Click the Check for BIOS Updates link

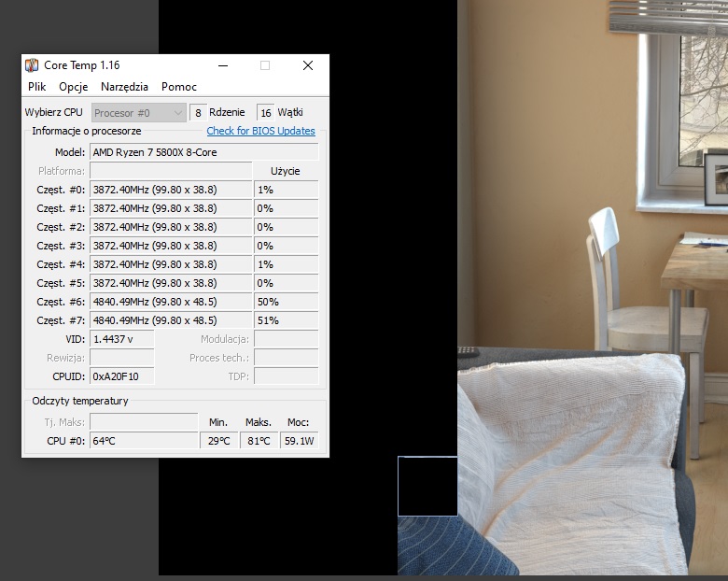pyautogui.click(x=261, y=131)
